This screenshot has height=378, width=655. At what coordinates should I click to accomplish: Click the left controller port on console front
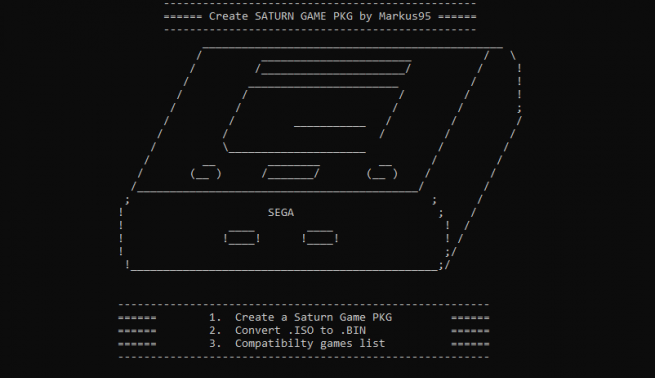point(242,238)
